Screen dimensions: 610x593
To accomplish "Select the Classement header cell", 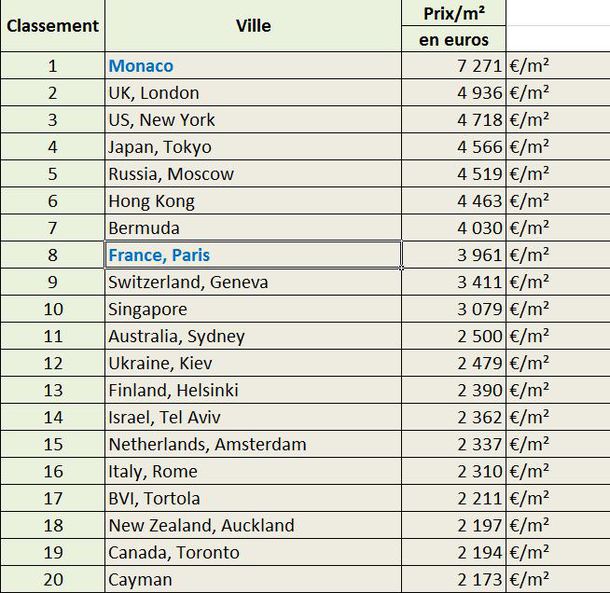I will (x=53, y=26).
